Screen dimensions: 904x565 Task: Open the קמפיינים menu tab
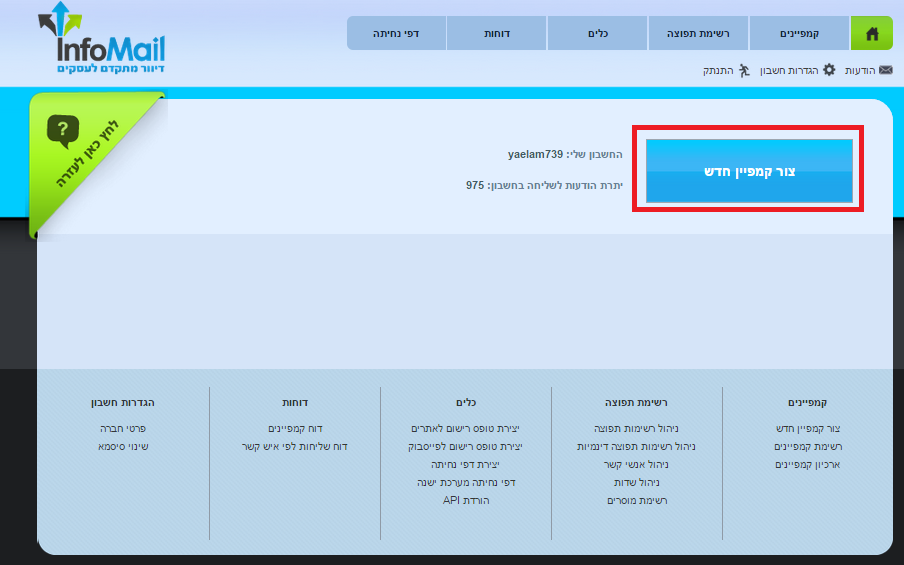point(799,33)
